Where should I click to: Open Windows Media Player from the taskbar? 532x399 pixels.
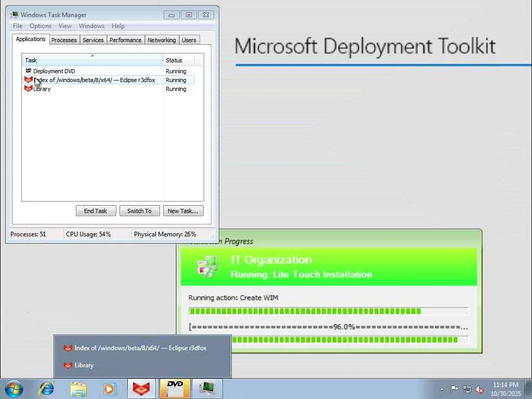[x=109, y=389]
